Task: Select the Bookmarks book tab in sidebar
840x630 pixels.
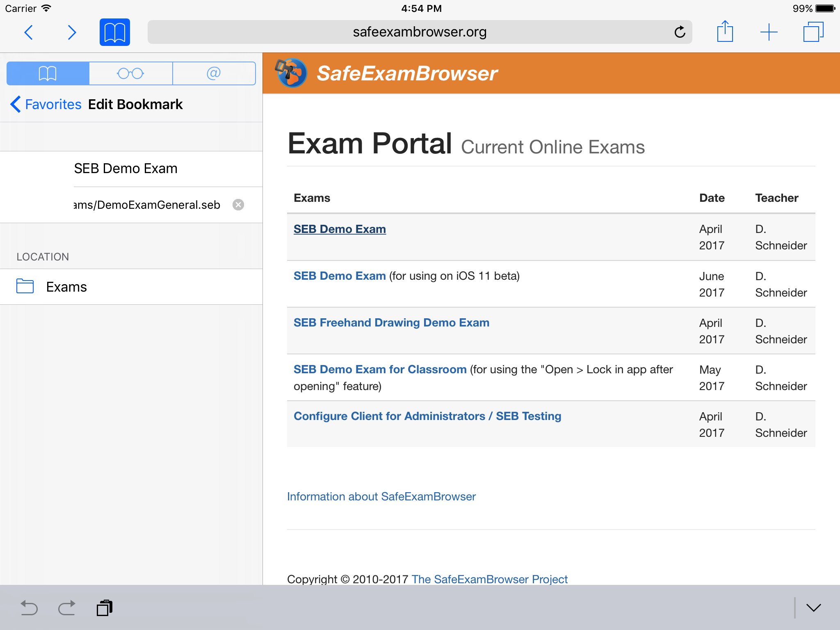Action: coord(48,73)
